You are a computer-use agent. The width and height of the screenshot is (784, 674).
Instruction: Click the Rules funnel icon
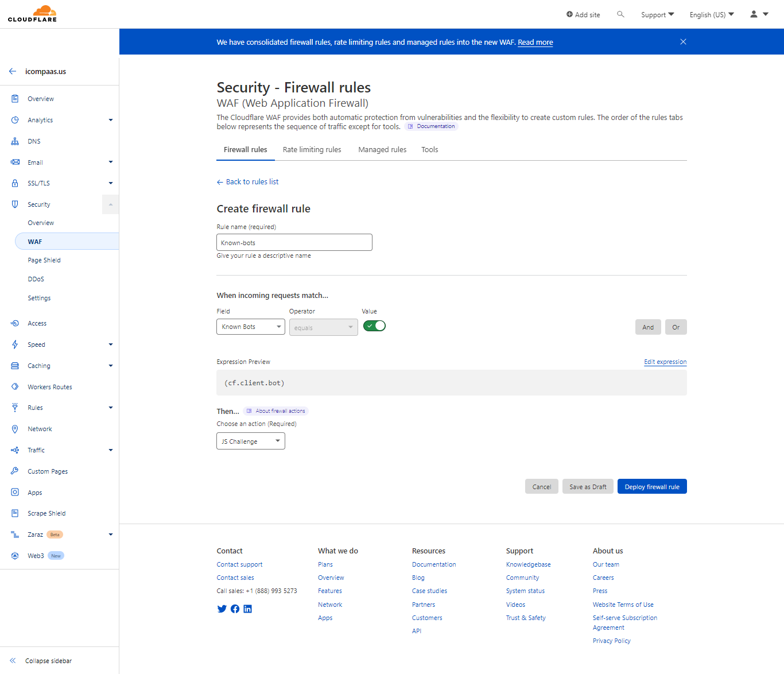click(15, 408)
